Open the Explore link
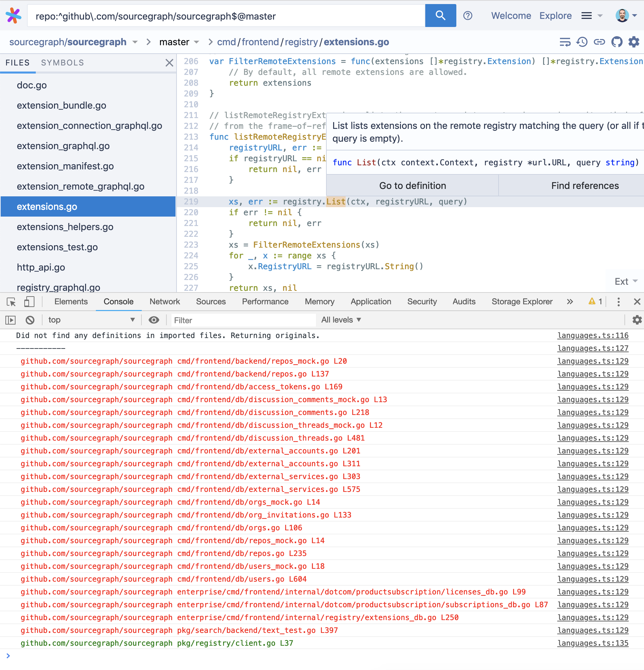 pos(556,16)
